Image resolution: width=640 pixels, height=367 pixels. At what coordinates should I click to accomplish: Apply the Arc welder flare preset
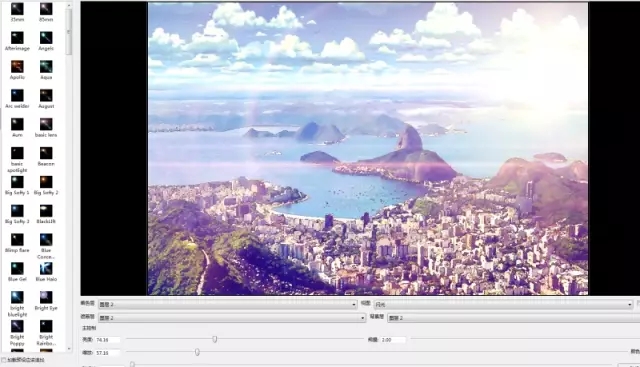[x=17, y=99]
